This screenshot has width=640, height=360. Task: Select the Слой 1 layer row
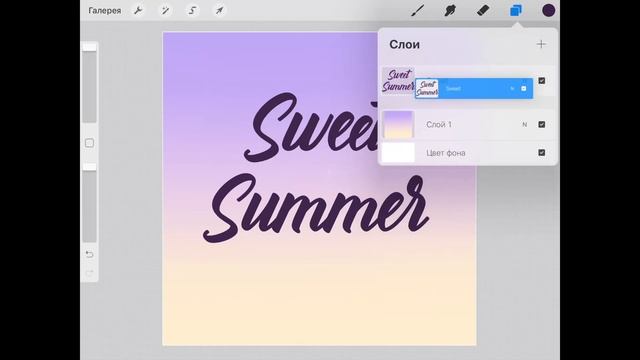469,124
